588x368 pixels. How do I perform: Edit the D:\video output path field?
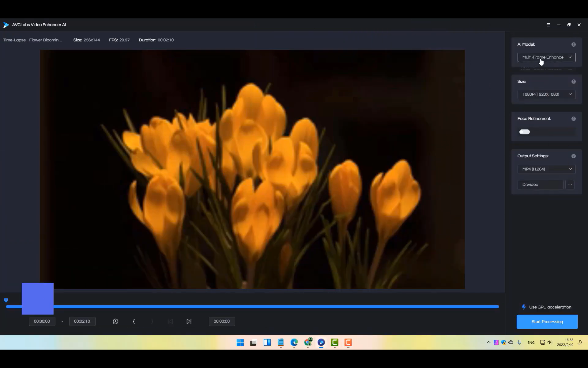click(540, 185)
